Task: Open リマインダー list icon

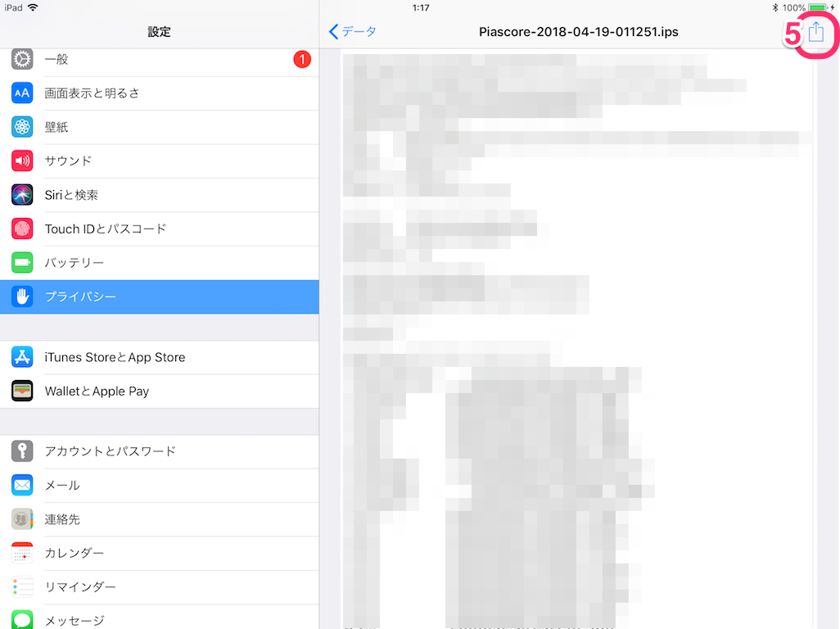Action: [x=22, y=586]
